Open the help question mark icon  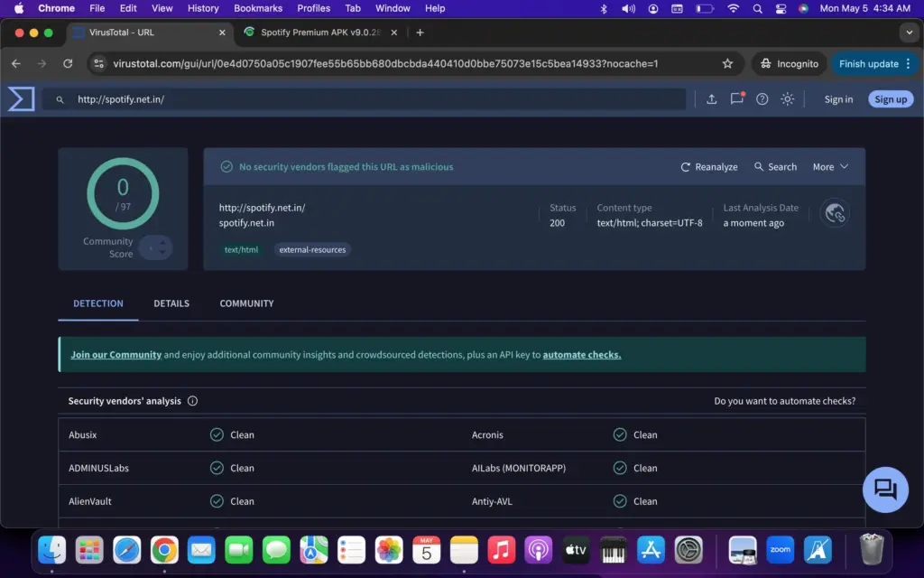(x=762, y=99)
